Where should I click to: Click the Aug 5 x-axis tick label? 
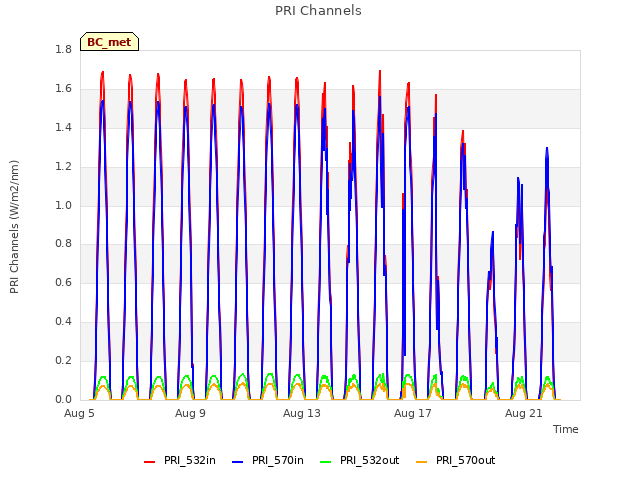coord(79,413)
